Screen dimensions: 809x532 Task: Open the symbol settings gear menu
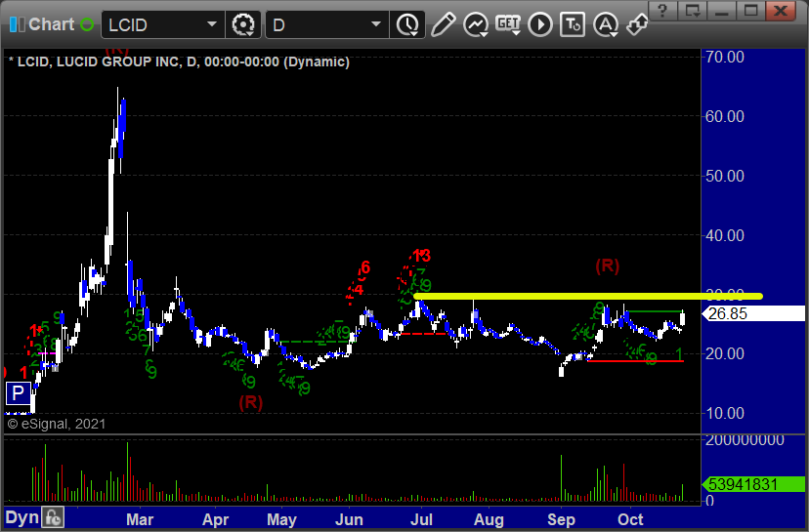tap(243, 24)
